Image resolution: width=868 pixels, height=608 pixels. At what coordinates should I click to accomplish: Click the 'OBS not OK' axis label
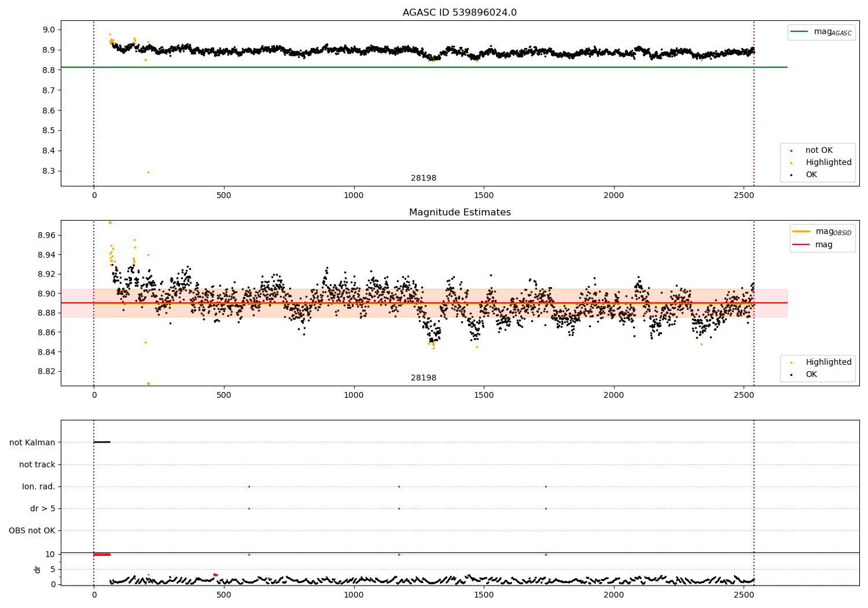click(32, 530)
